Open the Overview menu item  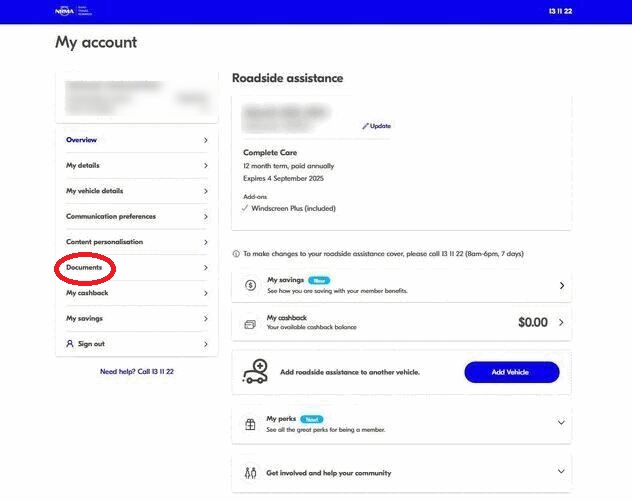point(82,140)
